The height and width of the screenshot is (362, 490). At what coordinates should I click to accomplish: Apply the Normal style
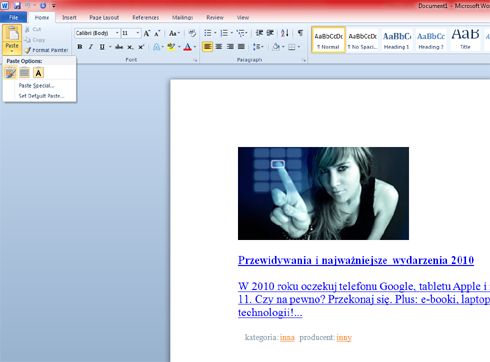click(328, 40)
